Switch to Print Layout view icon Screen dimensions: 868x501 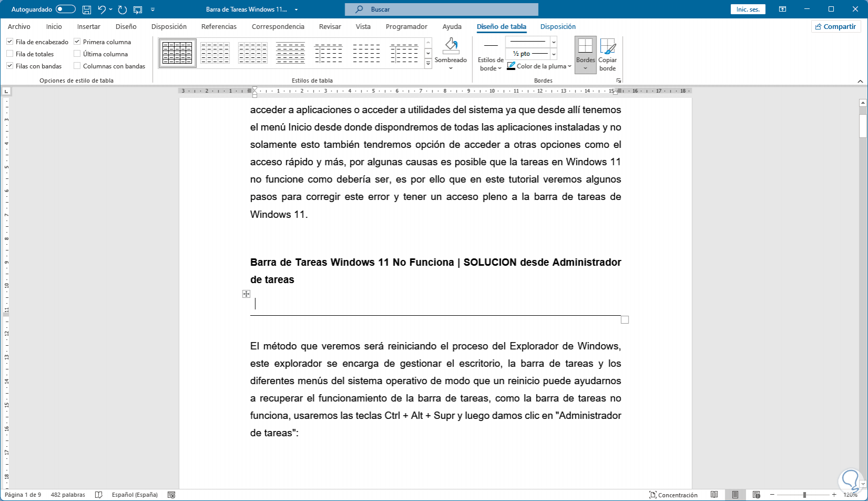tap(735, 495)
